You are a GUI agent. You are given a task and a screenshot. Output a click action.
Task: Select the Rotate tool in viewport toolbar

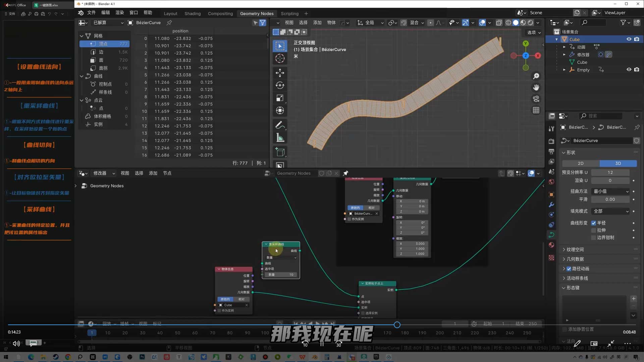280,85
